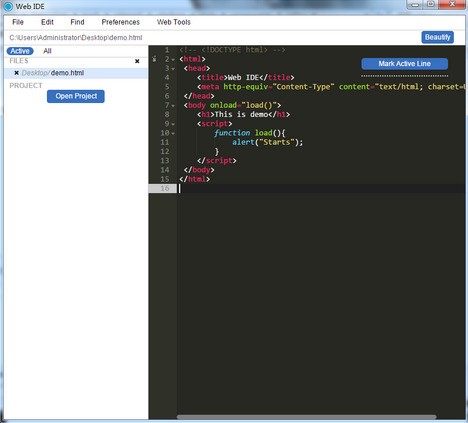Switch to the Active files tab
Viewport: 468px width, 423px height.
click(20, 51)
